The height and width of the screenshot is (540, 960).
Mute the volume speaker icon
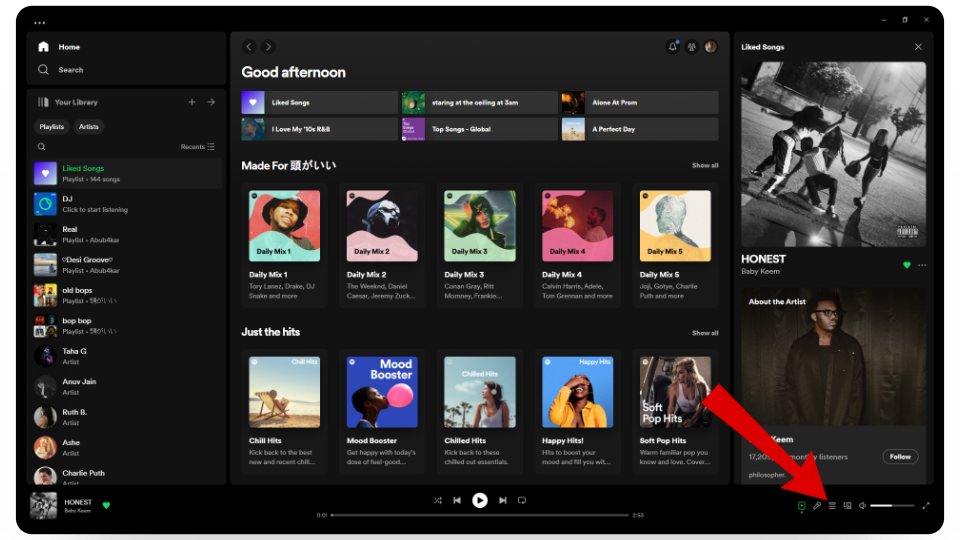click(x=862, y=506)
